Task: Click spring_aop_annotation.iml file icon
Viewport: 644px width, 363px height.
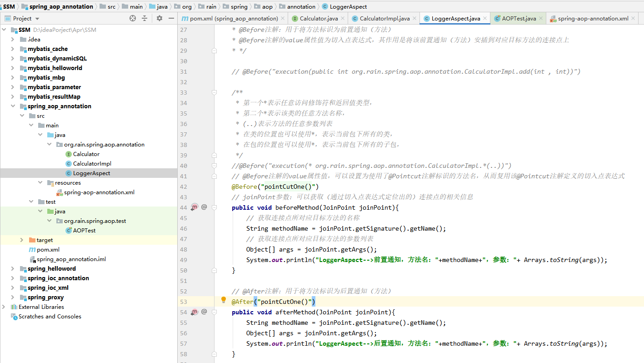Action: coord(32,259)
